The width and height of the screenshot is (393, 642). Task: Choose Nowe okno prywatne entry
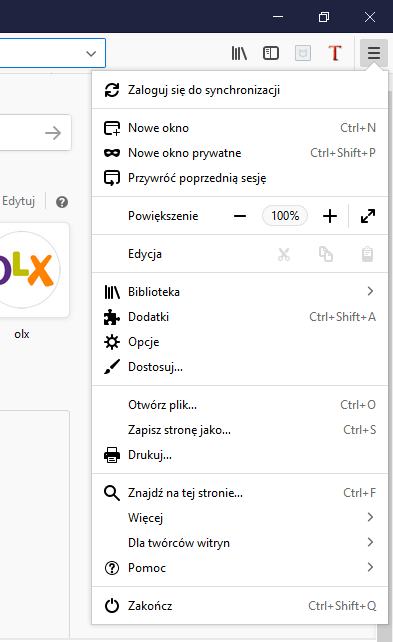point(240,153)
